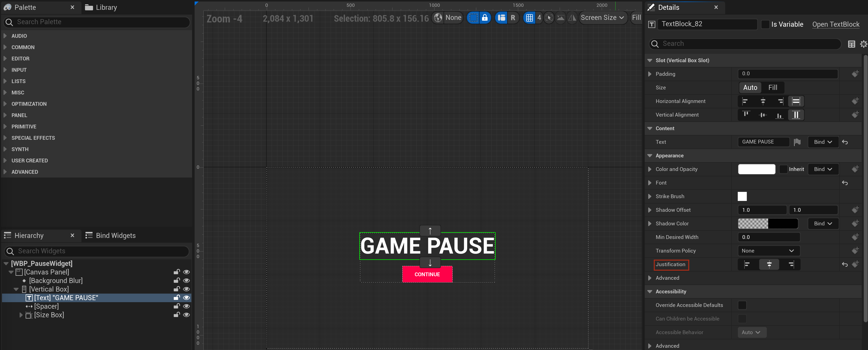Expand the Size Box tree node
Screen dimensions: 868x350
point(21,315)
